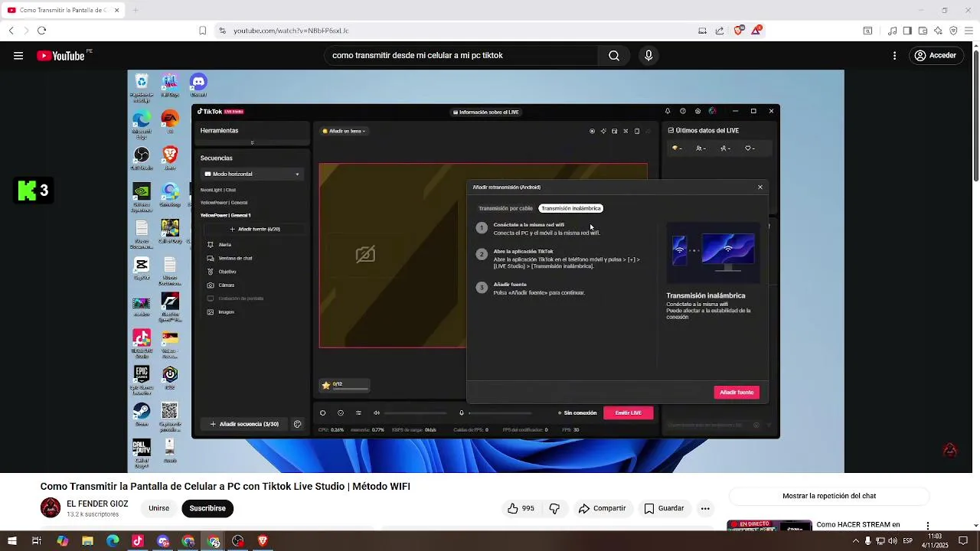
Task: Click the record circle icon in bottom bar
Action: pos(323,413)
